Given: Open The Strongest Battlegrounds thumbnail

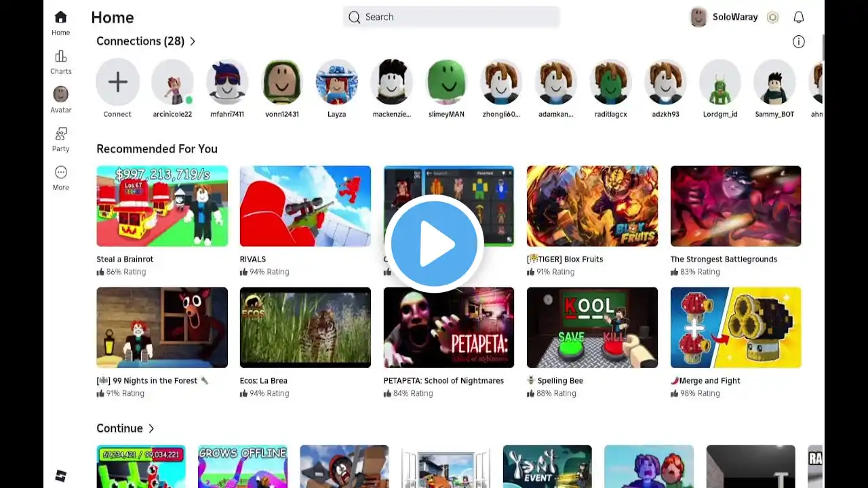Looking at the screenshot, I should pyautogui.click(x=736, y=206).
